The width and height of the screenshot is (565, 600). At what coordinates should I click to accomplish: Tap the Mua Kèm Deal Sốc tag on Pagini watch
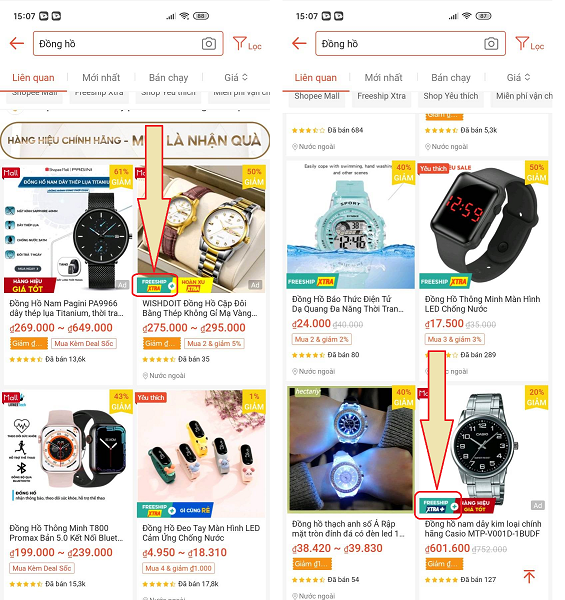pyautogui.click(x=84, y=344)
